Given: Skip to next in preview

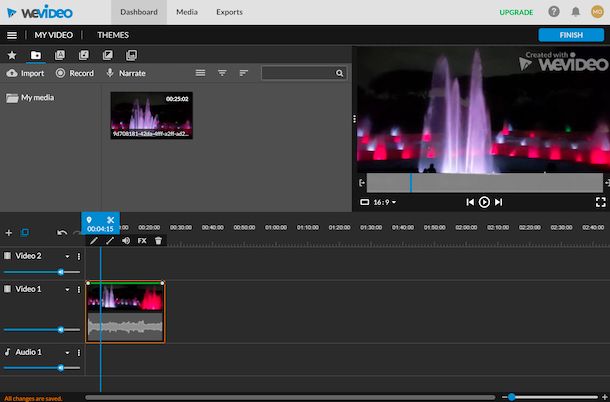Looking at the screenshot, I should tap(498, 202).
